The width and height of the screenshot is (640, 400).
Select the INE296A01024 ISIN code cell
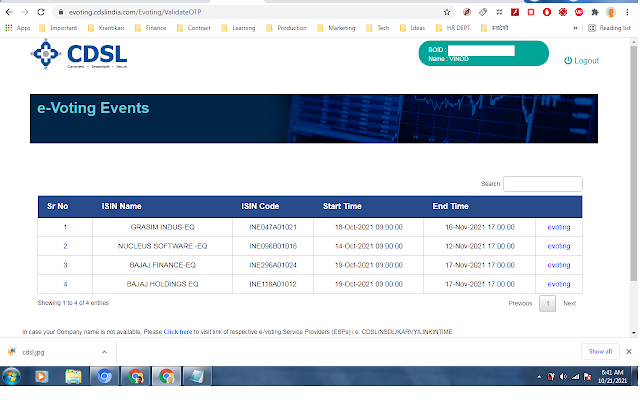pyautogui.click(x=273, y=265)
